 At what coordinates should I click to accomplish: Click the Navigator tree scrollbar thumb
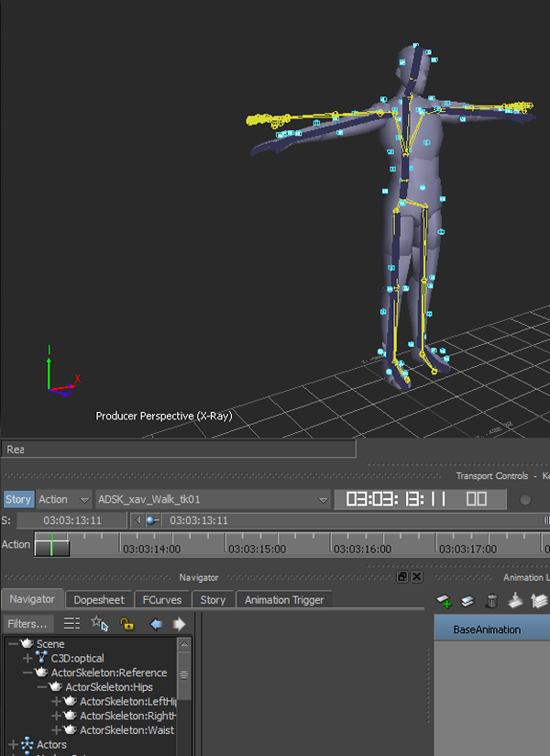pyautogui.click(x=184, y=675)
